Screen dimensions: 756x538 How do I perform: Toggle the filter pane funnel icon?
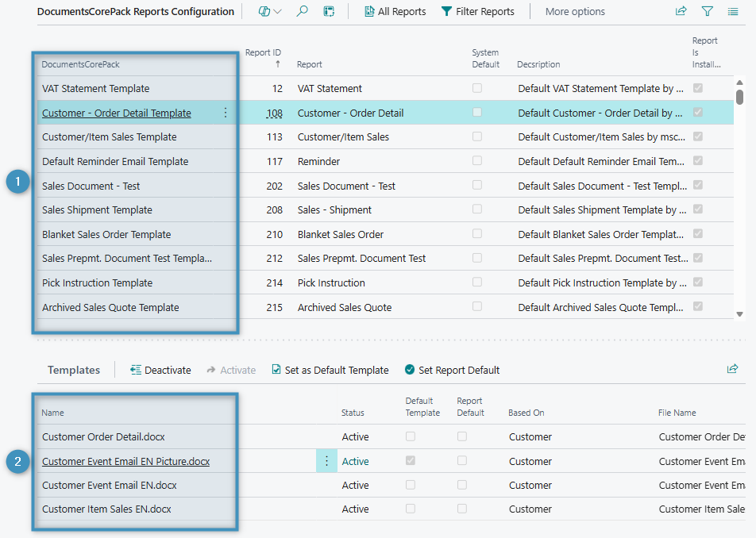coord(708,11)
